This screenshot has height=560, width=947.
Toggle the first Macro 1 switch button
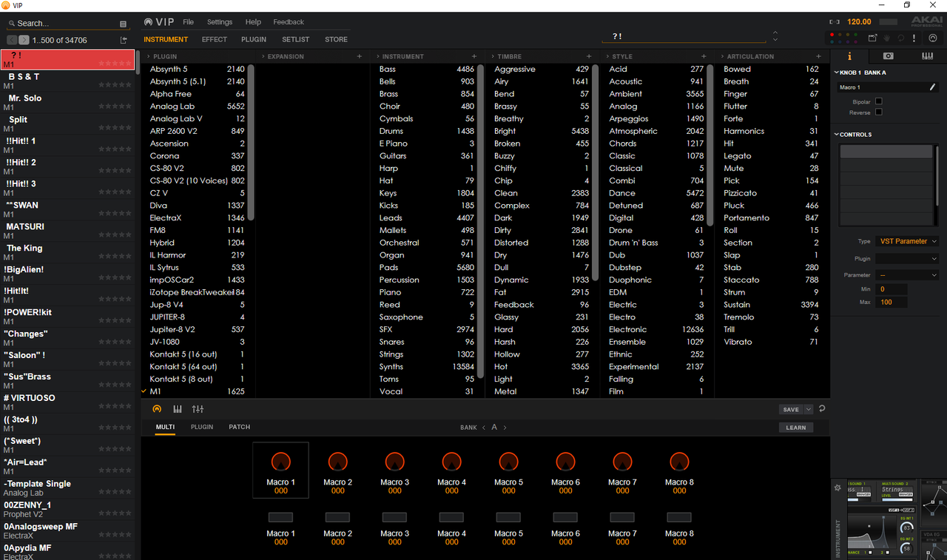[280, 518]
